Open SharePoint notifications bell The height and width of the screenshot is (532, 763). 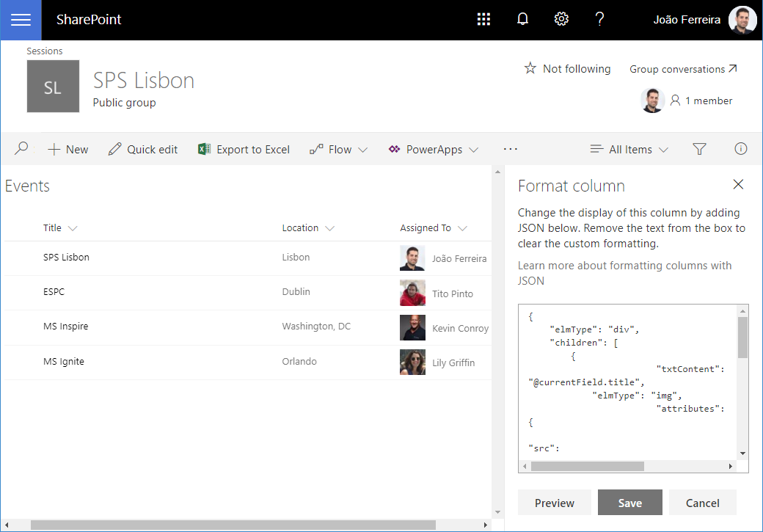[522, 18]
